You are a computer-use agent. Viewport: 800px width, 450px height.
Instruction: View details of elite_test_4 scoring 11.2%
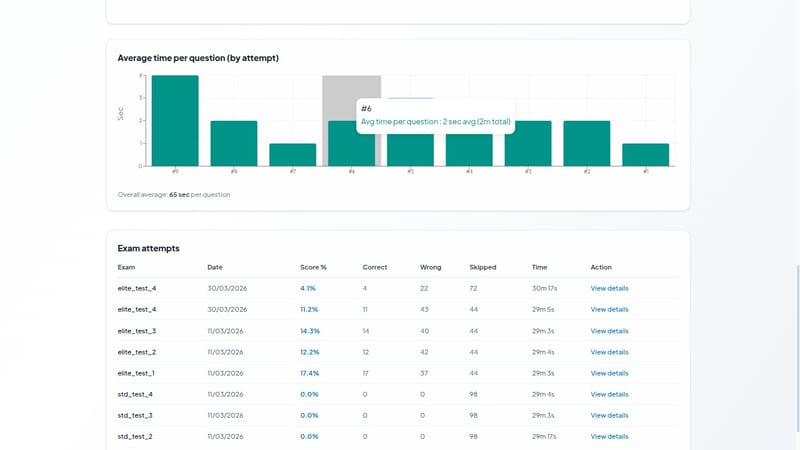pyautogui.click(x=609, y=310)
